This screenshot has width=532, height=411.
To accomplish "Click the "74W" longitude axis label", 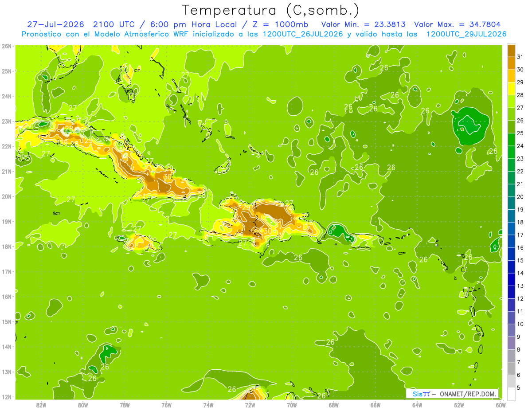I will tap(208, 405).
